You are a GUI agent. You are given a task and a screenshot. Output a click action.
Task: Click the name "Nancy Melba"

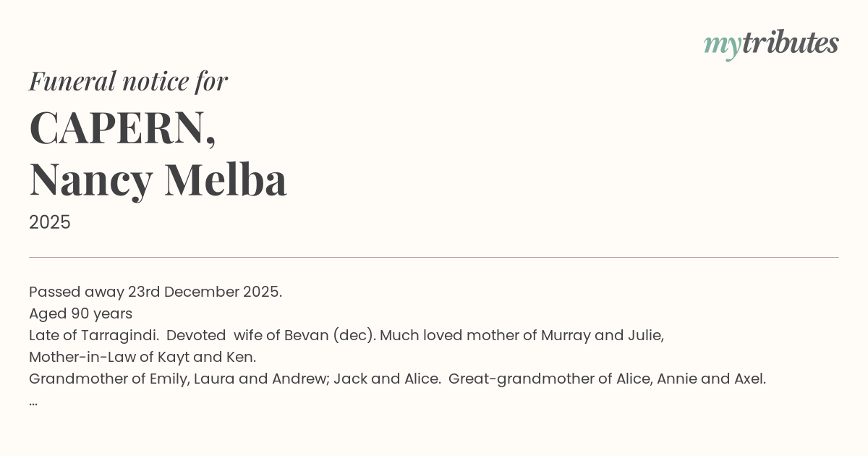[x=158, y=180]
